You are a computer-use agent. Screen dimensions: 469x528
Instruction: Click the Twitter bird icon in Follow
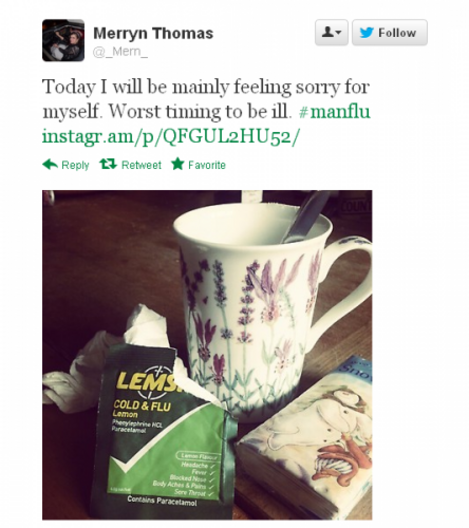367,33
